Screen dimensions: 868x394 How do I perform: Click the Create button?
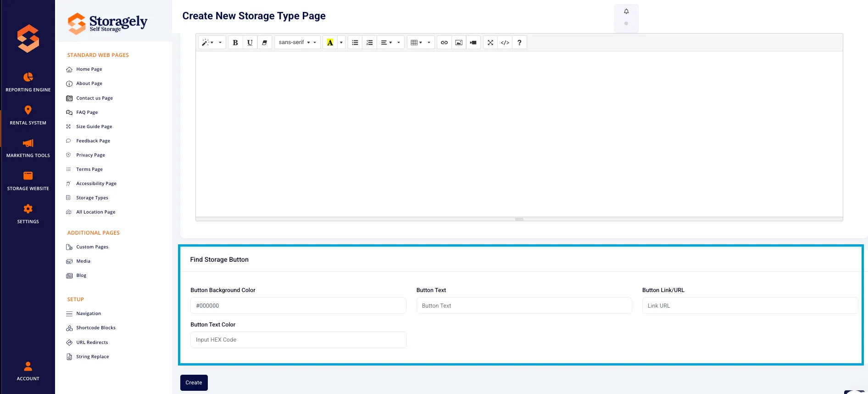194,383
